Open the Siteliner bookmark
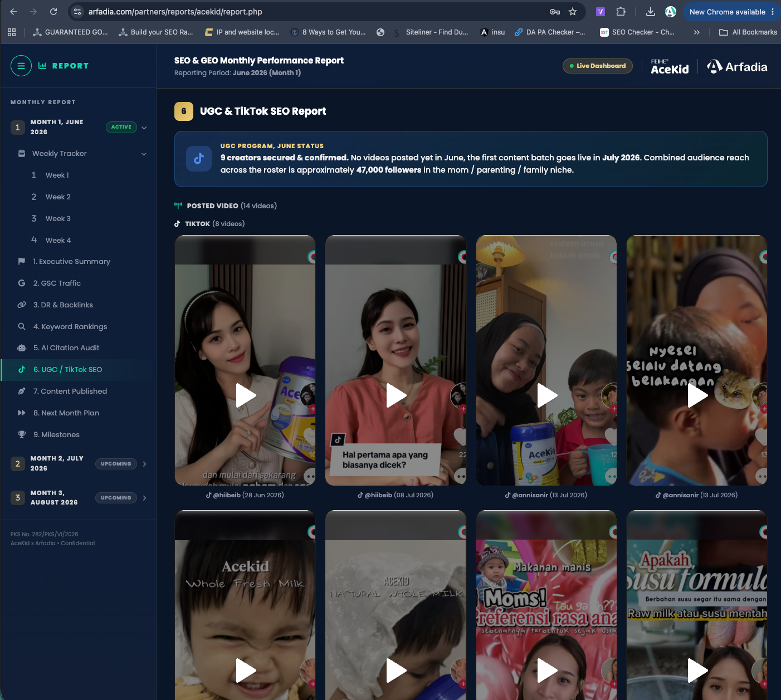 coord(431,32)
